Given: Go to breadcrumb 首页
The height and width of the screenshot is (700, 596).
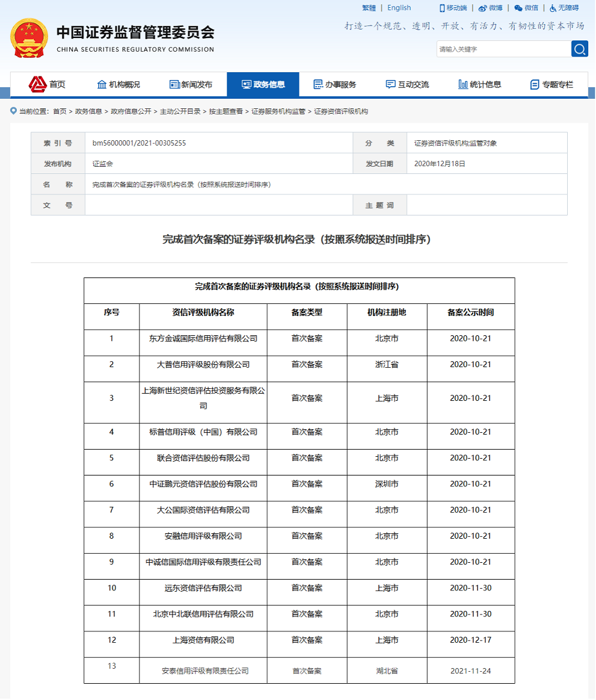Looking at the screenshot, I should coord(60,111).
